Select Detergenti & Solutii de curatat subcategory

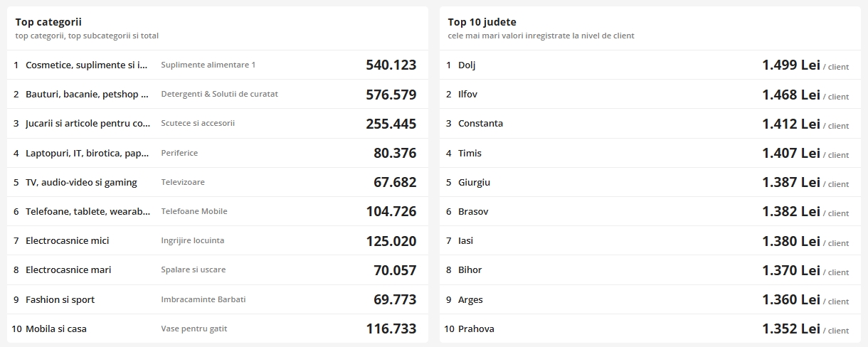tap(219, 94)
